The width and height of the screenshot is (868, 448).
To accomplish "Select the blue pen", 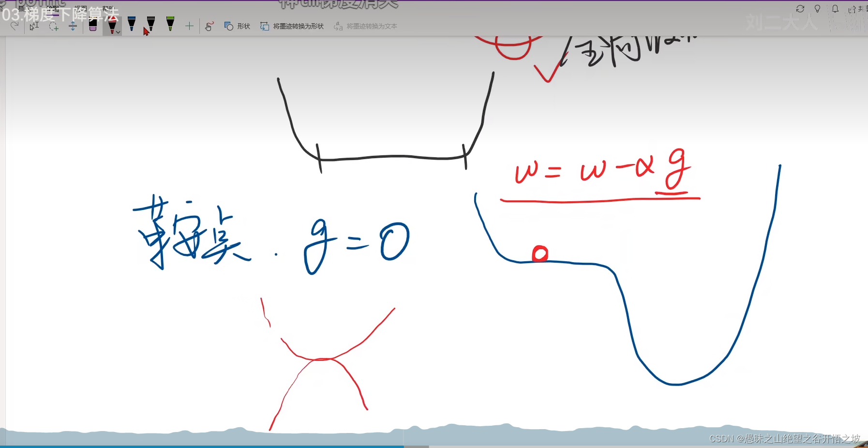I will [x=132, y=24].
